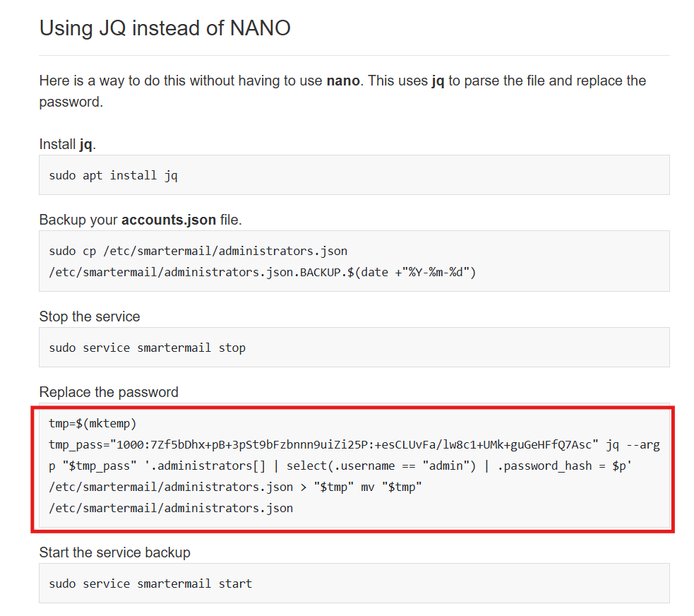
Task: Click the line with '> "$tmp" mv "$tmp"'
Action: [235, 487]
